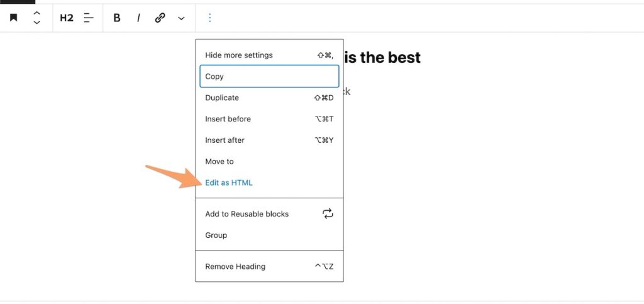644x304 pixels.
Task: Select Add to Reusable blocks
Action: (269, 214)
